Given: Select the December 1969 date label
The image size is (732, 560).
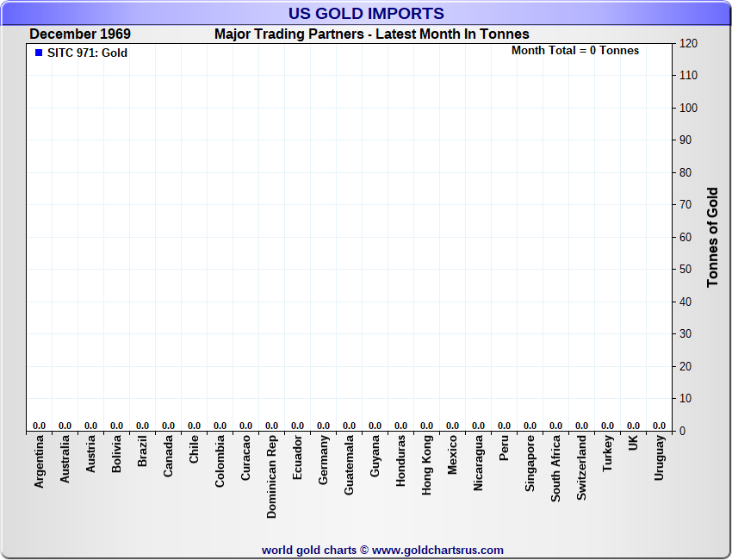Looking at the screenshot, I should pyautogui.click(x=80, y=34).
